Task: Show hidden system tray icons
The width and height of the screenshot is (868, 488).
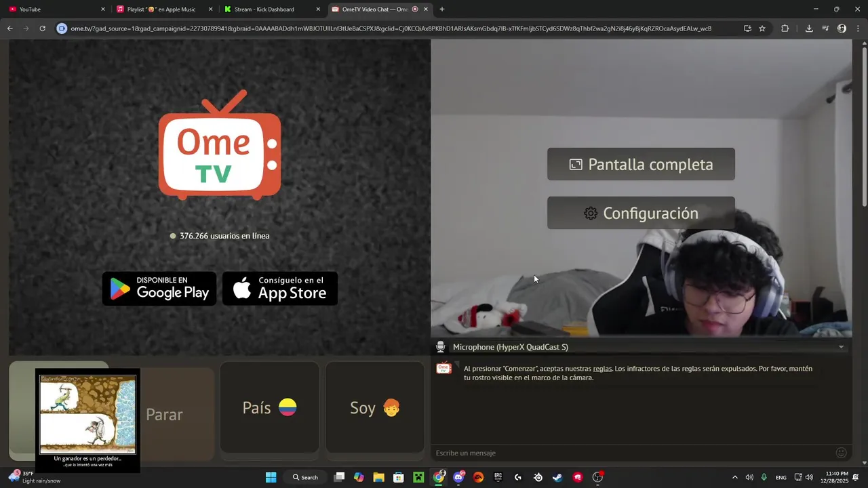Action: (734, 477)
